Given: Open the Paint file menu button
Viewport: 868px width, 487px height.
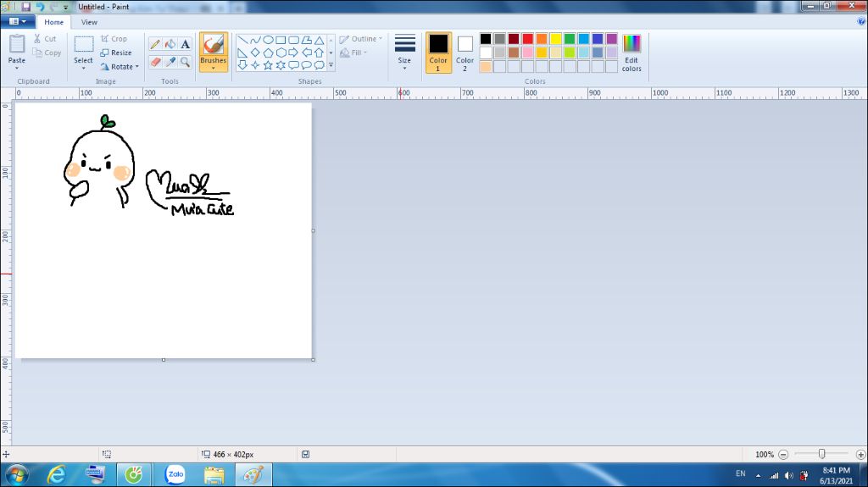Looking at the screenshot, I should pyautogui.click(x=18, y=21).
